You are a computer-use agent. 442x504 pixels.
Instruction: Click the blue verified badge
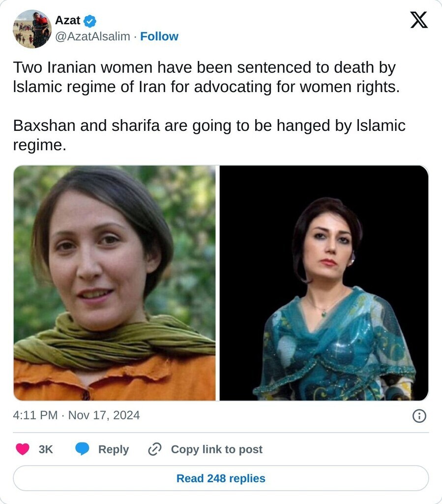click(x=90, y=21)
